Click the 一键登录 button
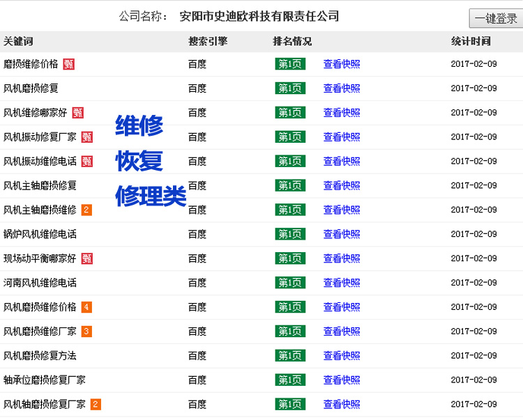 [x=496, y=18]
